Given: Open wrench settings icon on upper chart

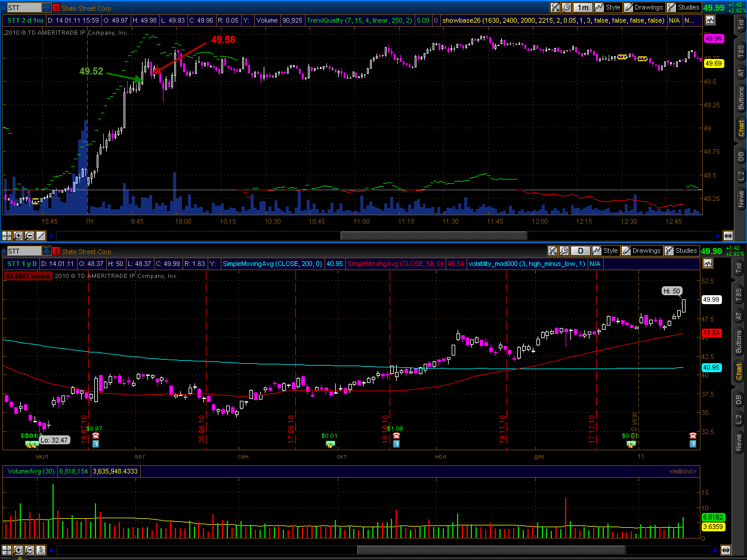Looking at the screenshot, I should pos(566,8).
